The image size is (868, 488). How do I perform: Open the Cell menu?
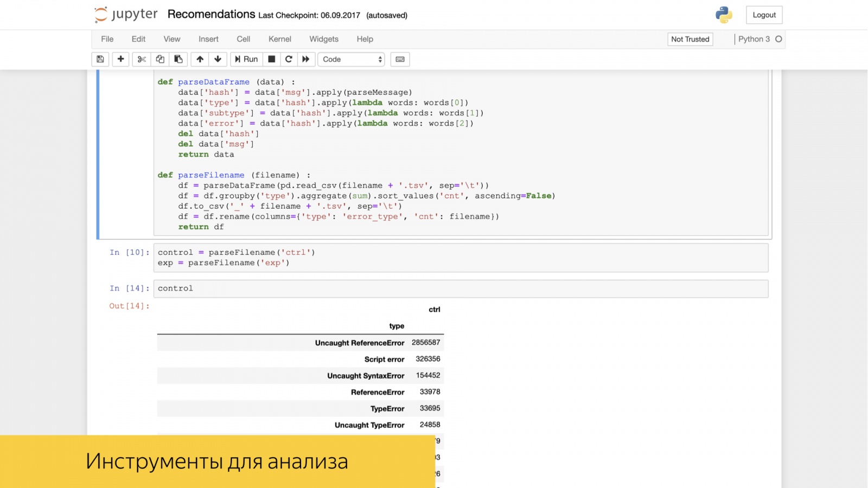(x=244, y=39)
